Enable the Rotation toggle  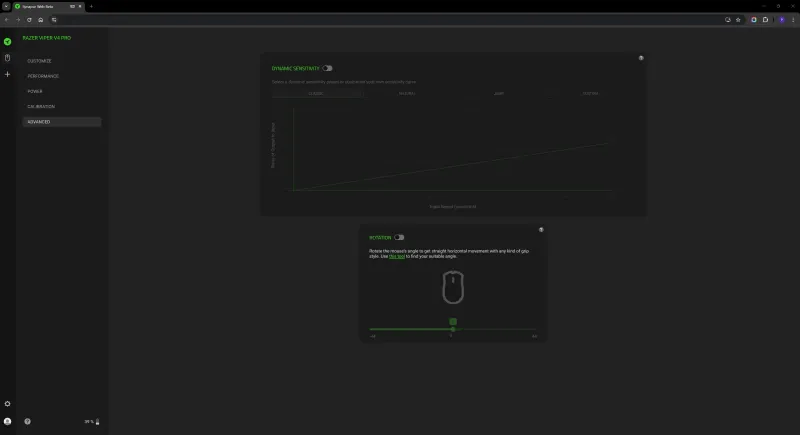tap(399, 237)
